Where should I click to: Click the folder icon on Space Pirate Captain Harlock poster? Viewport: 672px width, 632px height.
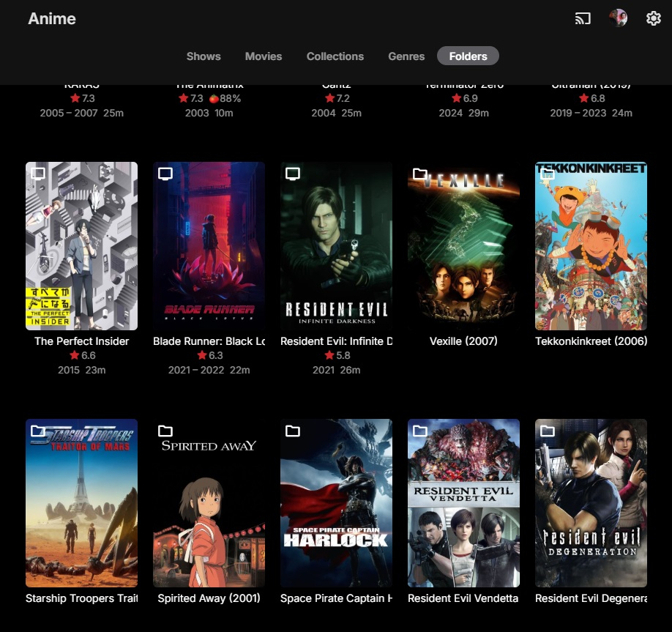[293, 431]
